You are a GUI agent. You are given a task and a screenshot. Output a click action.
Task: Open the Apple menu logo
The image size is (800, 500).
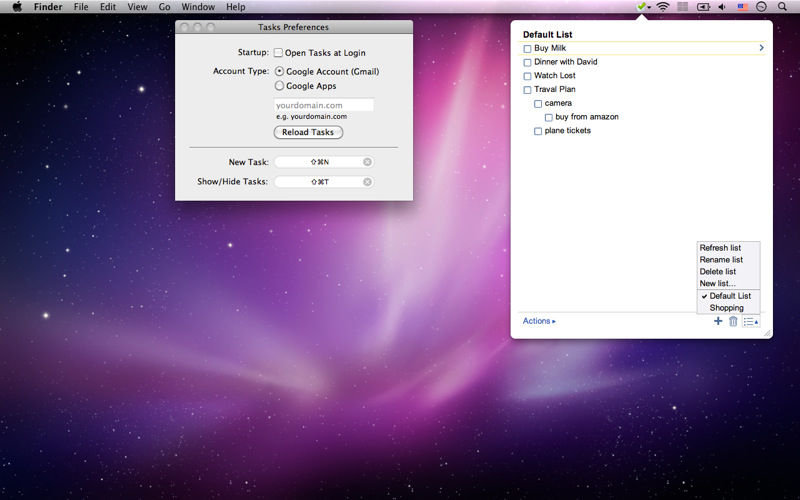(x=17, y=7)
